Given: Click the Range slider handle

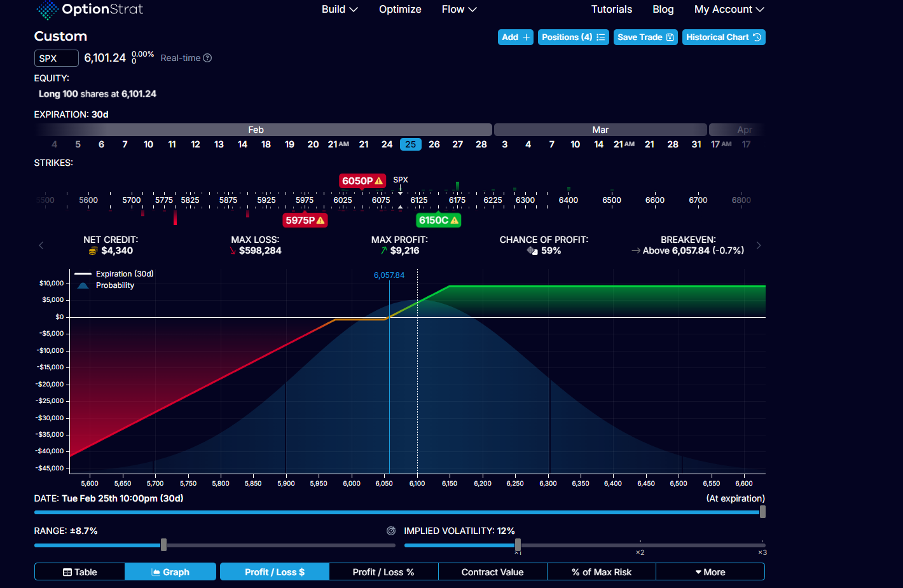Looking at the screenshot, I should [163, 545].
